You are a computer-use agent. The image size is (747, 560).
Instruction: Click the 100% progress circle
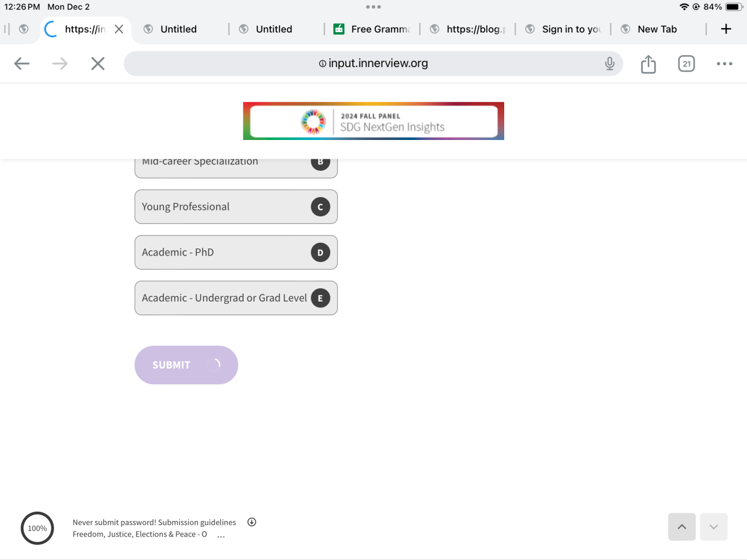click(37, 528)
